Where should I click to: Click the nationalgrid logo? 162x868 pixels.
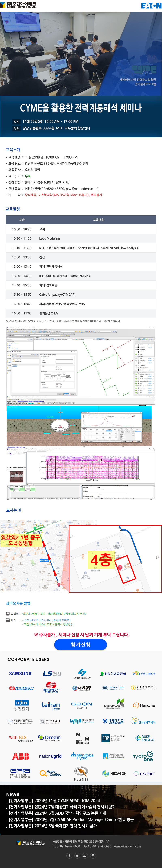pyautogui.click(x=50, y=756)
